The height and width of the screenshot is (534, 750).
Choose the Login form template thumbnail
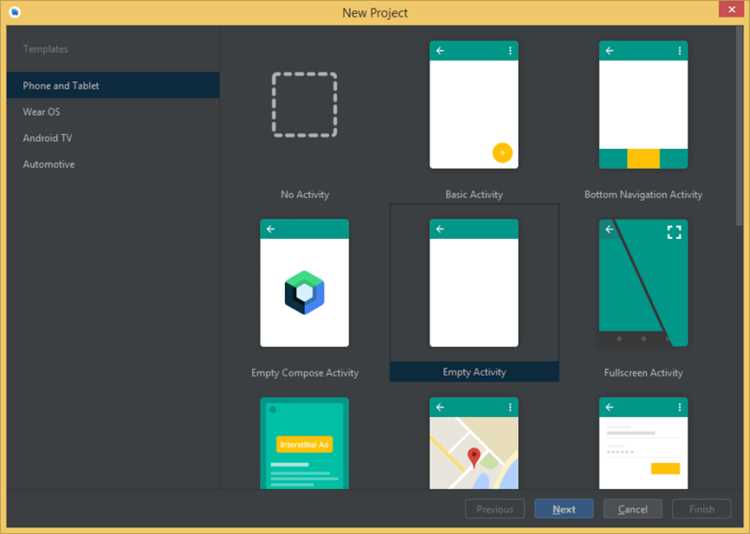point(643,443)
